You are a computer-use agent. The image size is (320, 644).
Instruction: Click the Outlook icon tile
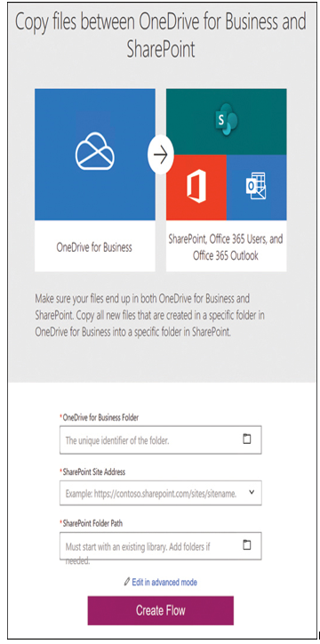coord(256,188)
